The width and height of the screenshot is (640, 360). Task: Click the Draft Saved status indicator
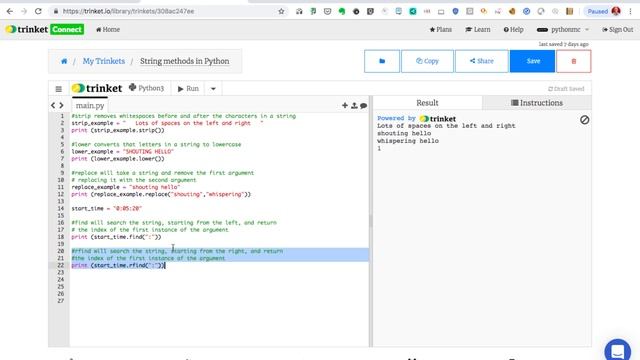tap(566, 89)
